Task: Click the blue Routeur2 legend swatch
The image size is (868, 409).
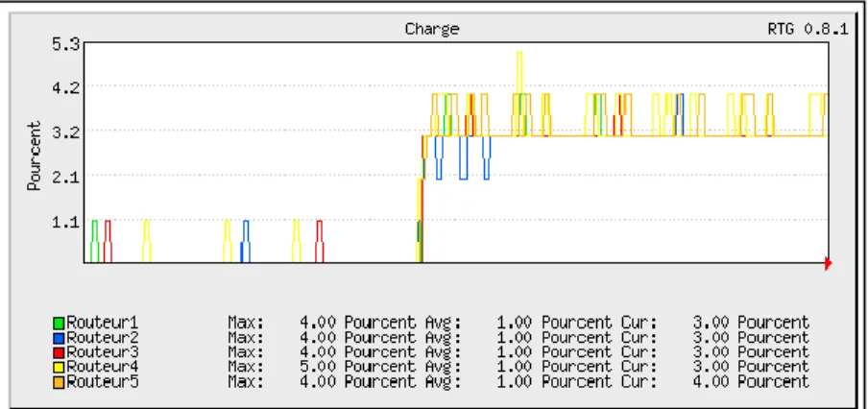Action: pos(59,338)
